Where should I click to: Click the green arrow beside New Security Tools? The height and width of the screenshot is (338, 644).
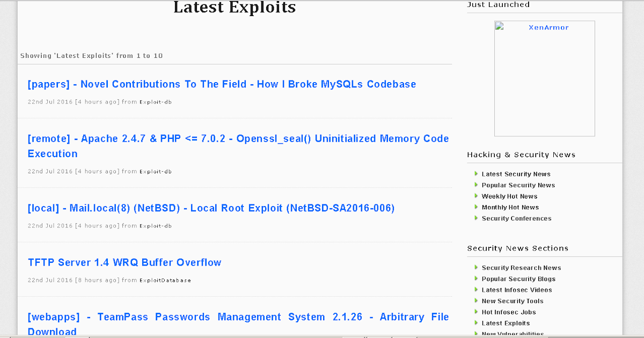click(x=476, y=301)
